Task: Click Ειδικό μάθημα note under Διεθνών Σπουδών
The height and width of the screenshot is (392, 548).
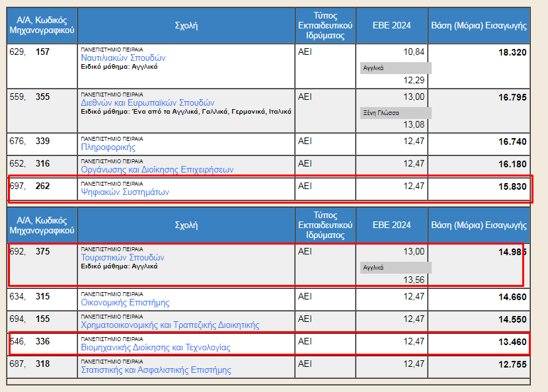Action: tap(186, 112)
